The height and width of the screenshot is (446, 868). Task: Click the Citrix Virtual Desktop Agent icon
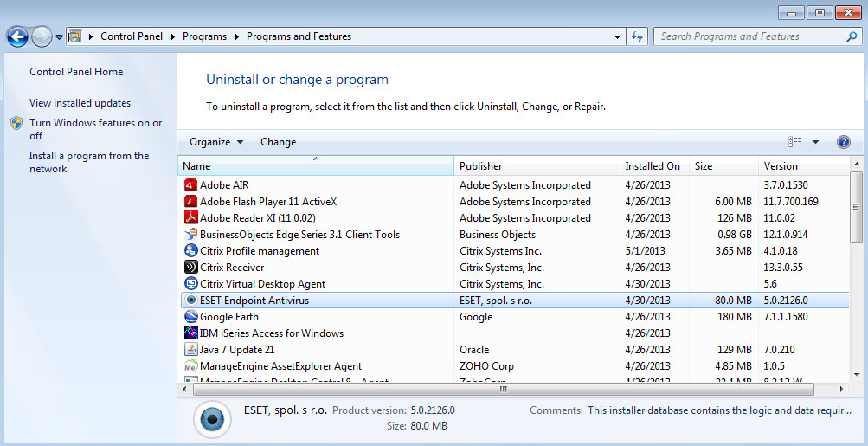(191, 284)
